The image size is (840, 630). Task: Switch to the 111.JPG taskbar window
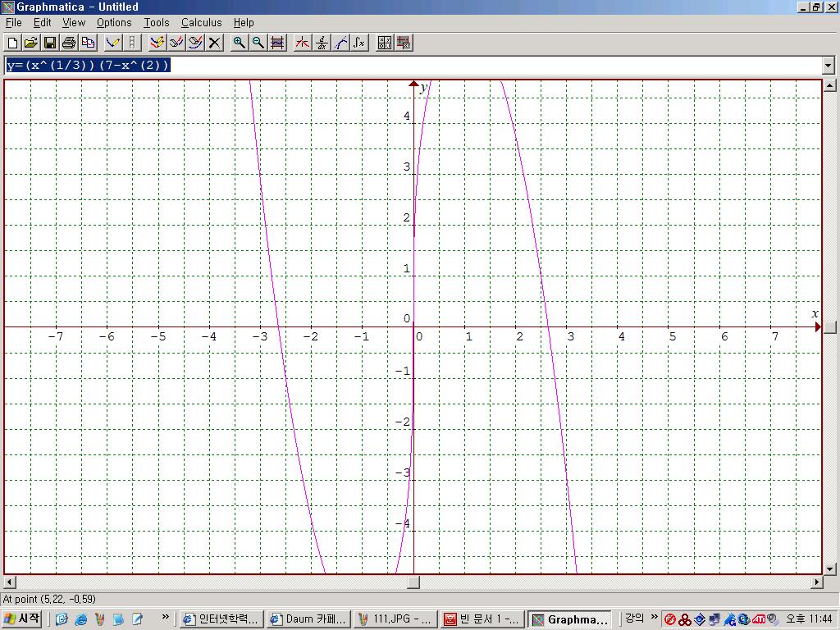click(x=395, y=619)
